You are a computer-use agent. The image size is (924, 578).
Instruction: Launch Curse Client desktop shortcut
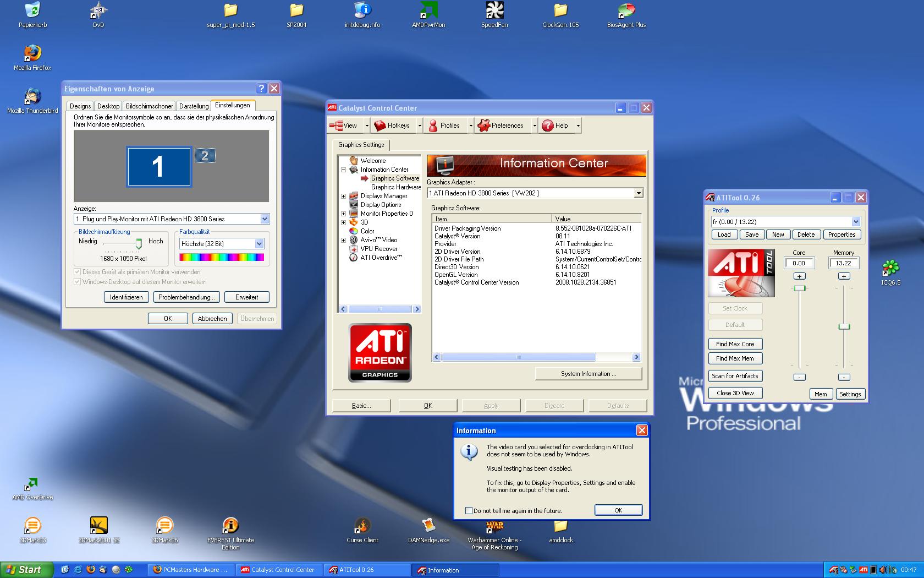[362, 530]
